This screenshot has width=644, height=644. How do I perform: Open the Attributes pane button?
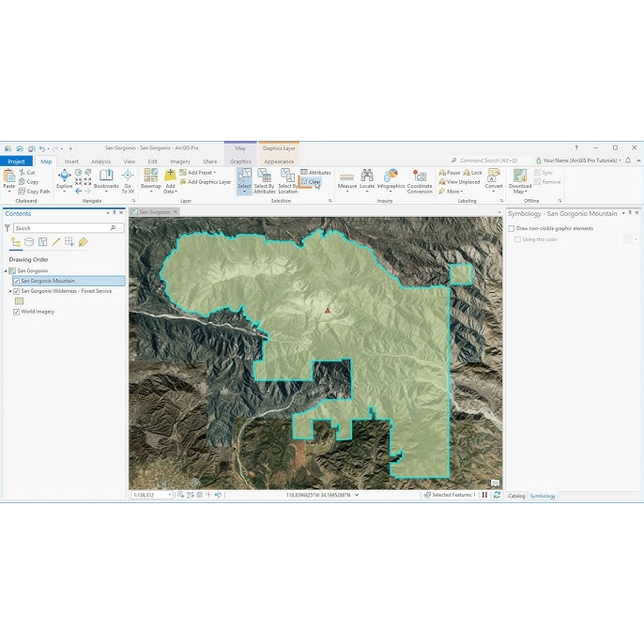pyautogui.click(x=315, y=173)
